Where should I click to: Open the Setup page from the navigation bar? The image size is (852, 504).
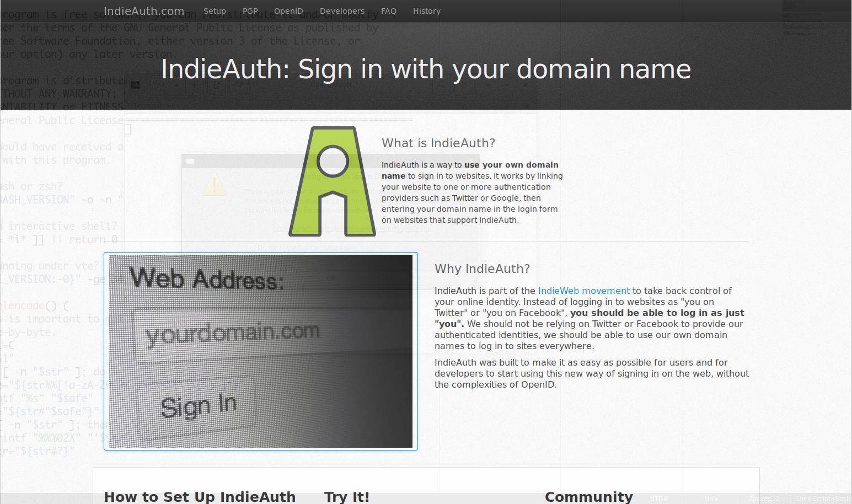[215, 10]
